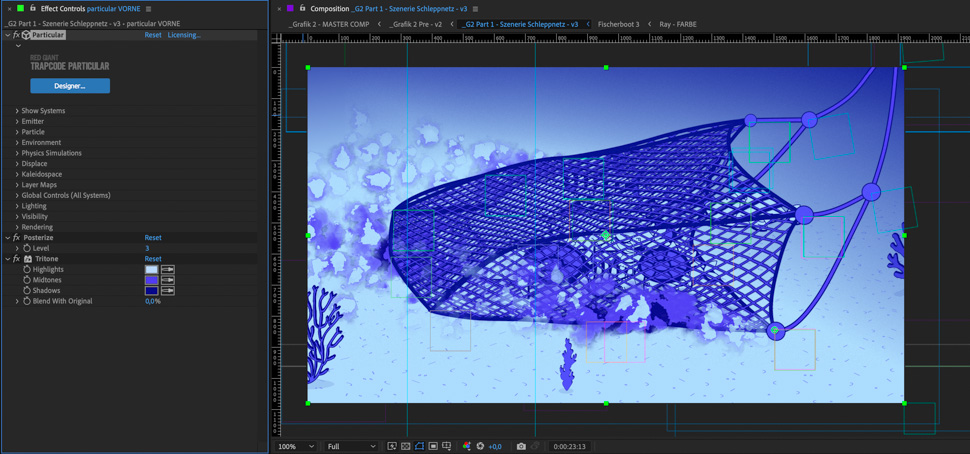The width and height of the screenshot is (970, 454).
Task: Click the Highlights eyedropper icon
Action: [168, 270]
